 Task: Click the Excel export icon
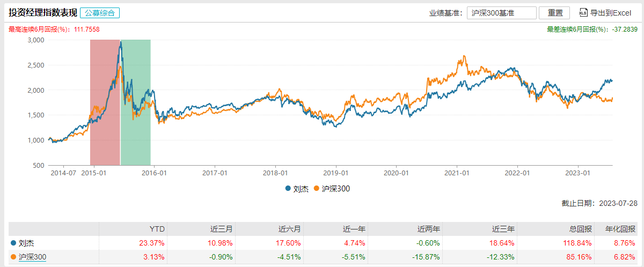583,12
